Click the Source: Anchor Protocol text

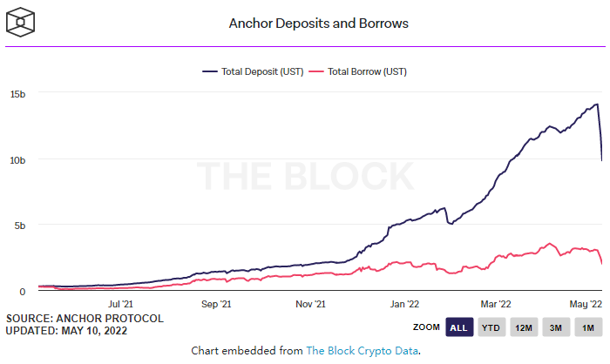[x=85, y=319]
